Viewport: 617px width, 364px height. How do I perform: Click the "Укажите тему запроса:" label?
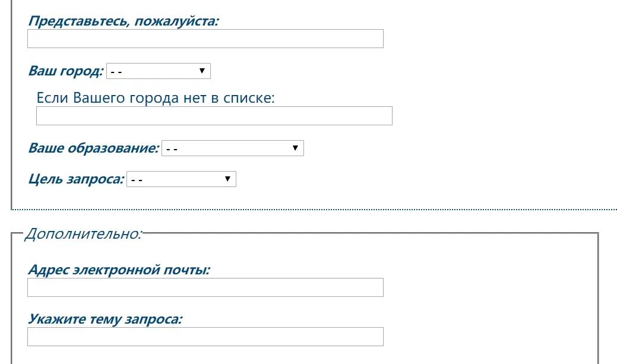point(105,319)
